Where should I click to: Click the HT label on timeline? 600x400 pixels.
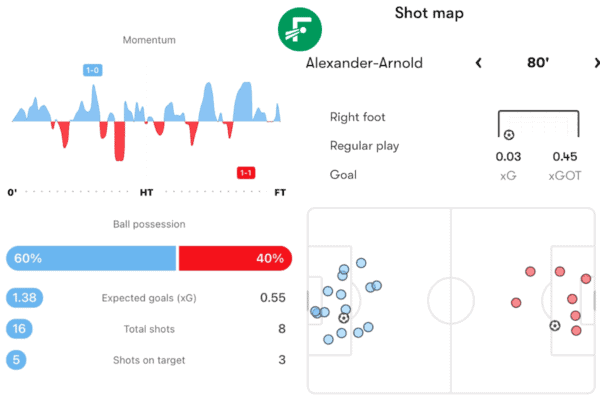[146, 192]
